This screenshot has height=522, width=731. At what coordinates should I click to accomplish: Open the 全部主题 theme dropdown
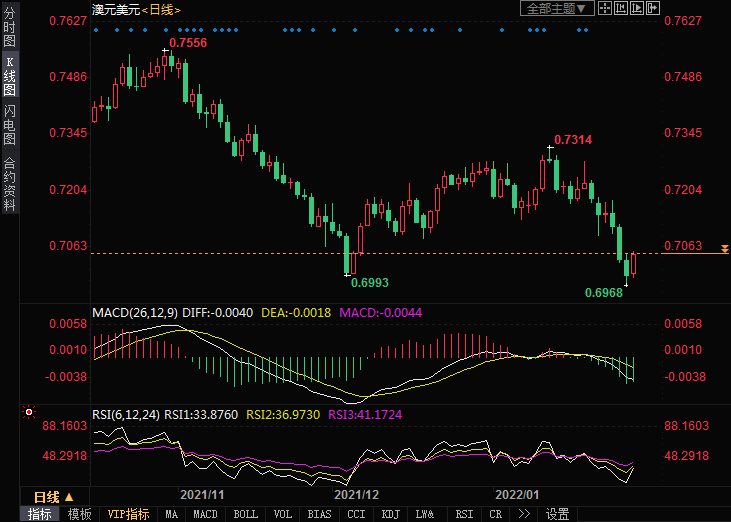click(557, 8)
